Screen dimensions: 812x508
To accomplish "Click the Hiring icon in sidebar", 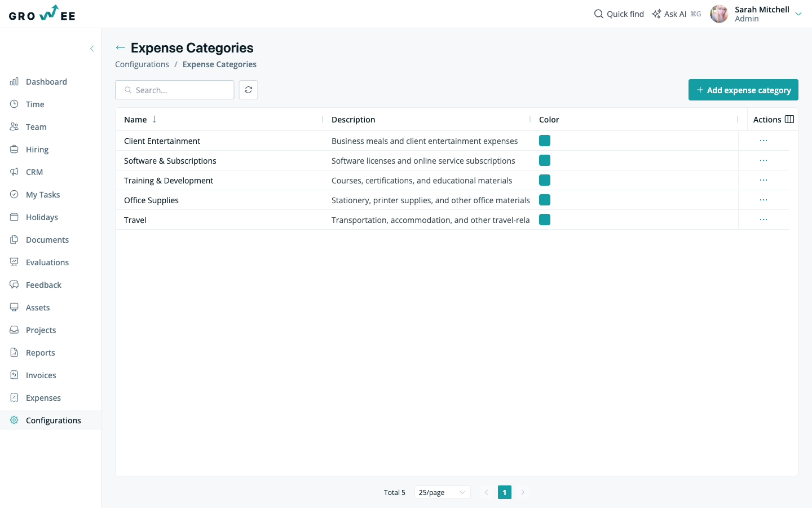I will (14, 150).
